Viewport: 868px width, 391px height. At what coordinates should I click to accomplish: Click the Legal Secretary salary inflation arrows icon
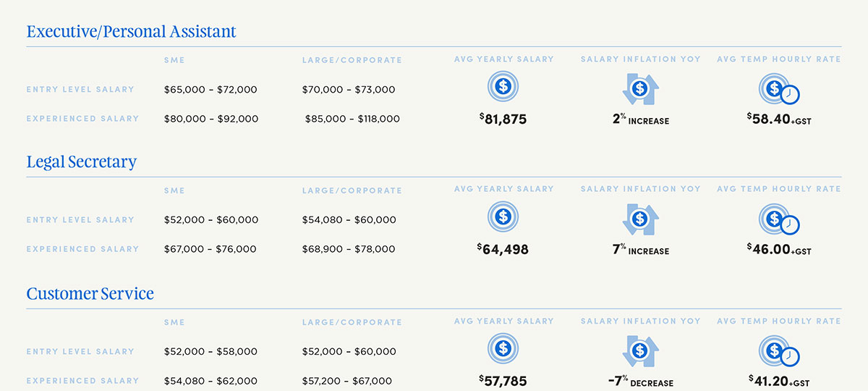[x=640, y=218]
